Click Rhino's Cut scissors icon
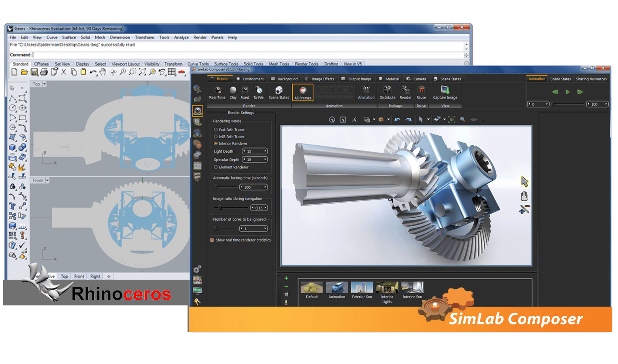Screen dimensions: 618x364 pyautogui.click(x=64, y=72)
